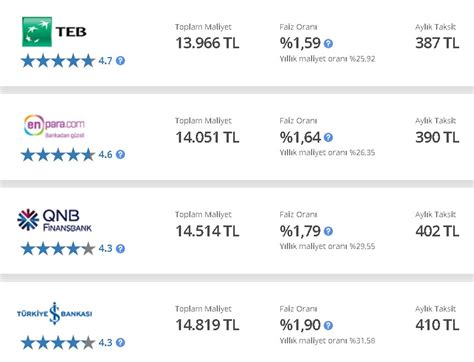The height and width of the screenshot is (362, 474).
Task: Click help icon beside İş Bankası 4.3 rating
Action: coord(120,343)
